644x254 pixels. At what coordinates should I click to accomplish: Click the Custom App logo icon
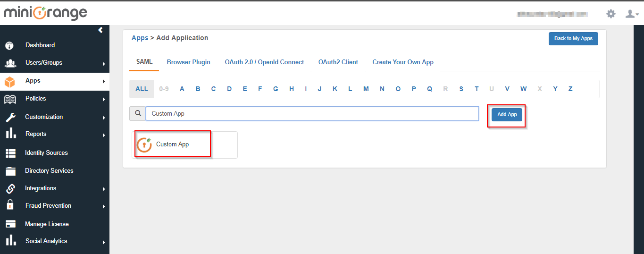(x=144, y=144)
